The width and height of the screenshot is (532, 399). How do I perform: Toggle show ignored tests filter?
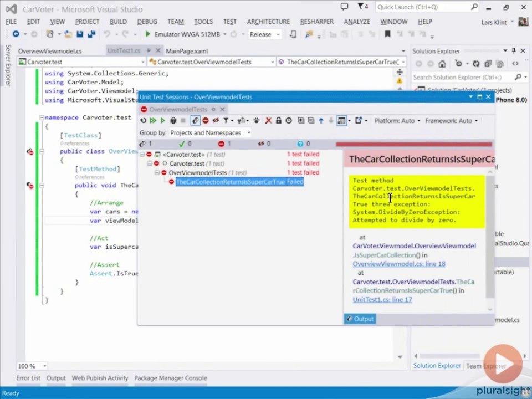216,120
